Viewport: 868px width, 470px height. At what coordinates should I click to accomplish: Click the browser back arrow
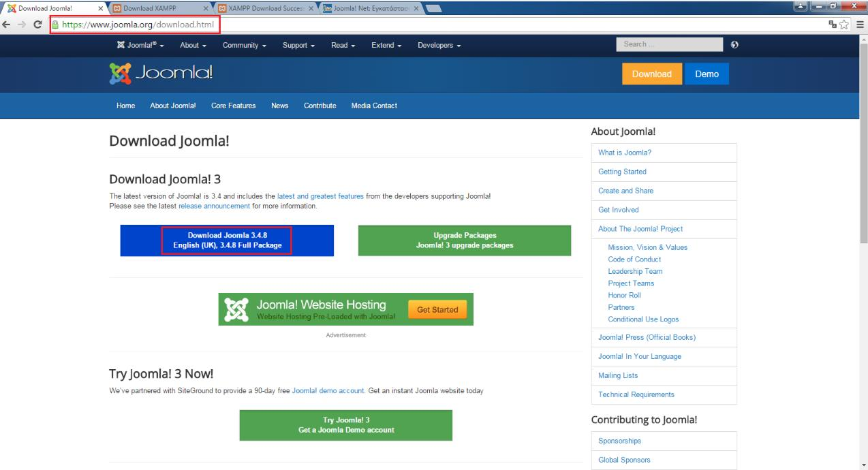click(7, 25)
